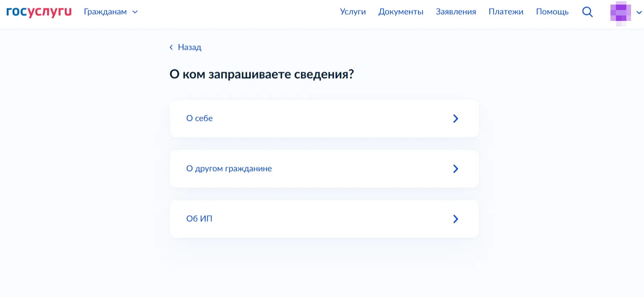Select the Об ИП option
Viewport: 644px width, 297px height.
tap(199, 219)
